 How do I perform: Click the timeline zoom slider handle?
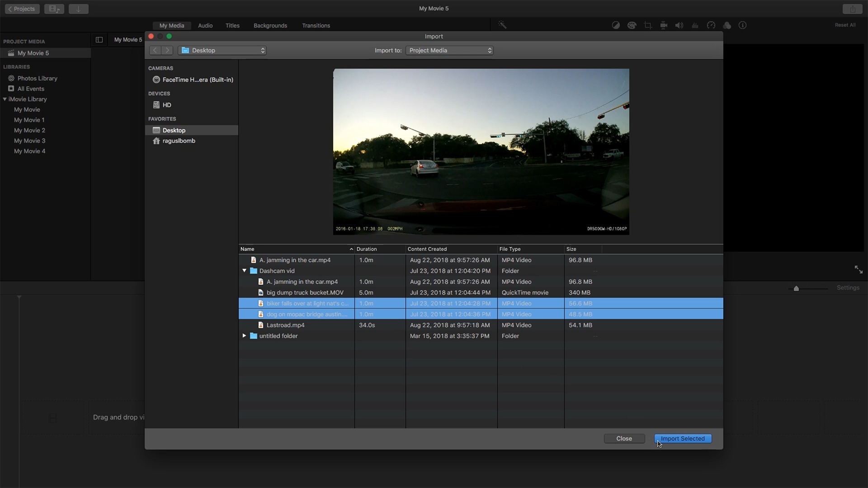click(796, 288)
